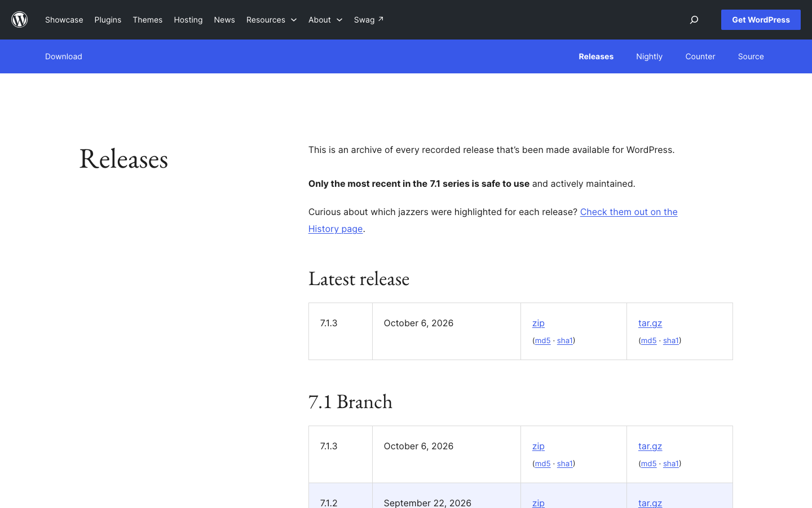Viewport: 812px width, 508px height.
Task: Expand the About dropdown menu
Action: 325,20
